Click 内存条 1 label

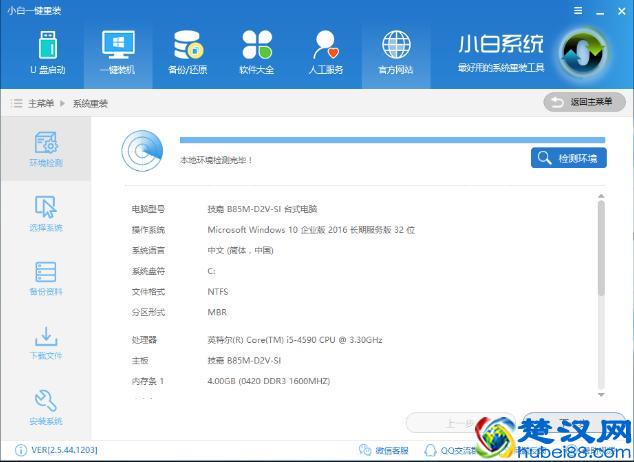click(148, 381)
